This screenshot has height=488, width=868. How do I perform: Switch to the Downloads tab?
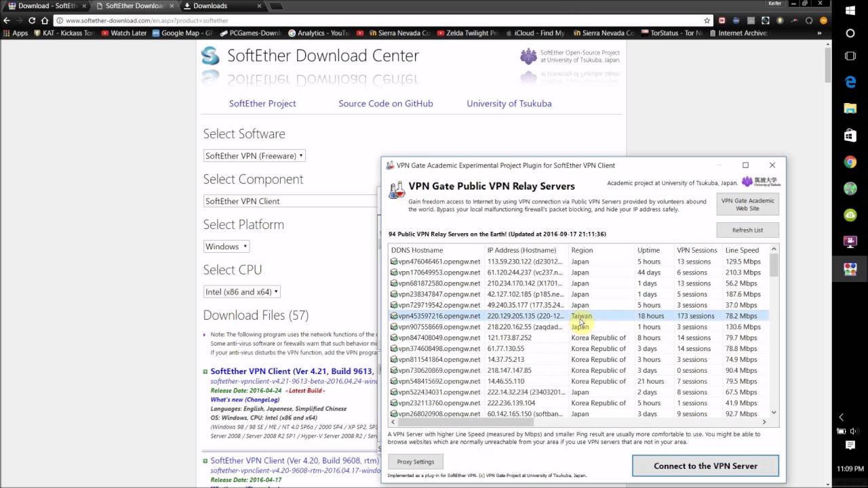click(x=222, y=6)
